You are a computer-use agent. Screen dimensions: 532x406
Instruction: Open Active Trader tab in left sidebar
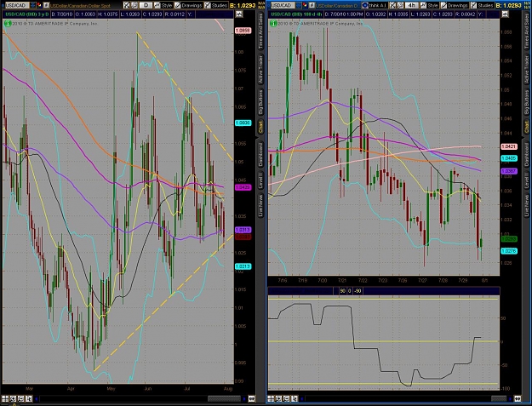[260, 70]
